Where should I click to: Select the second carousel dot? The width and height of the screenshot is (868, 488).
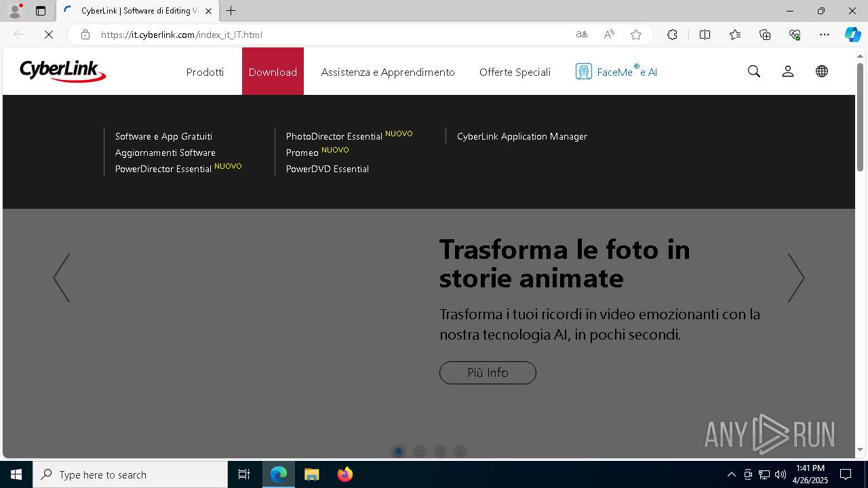419,451
